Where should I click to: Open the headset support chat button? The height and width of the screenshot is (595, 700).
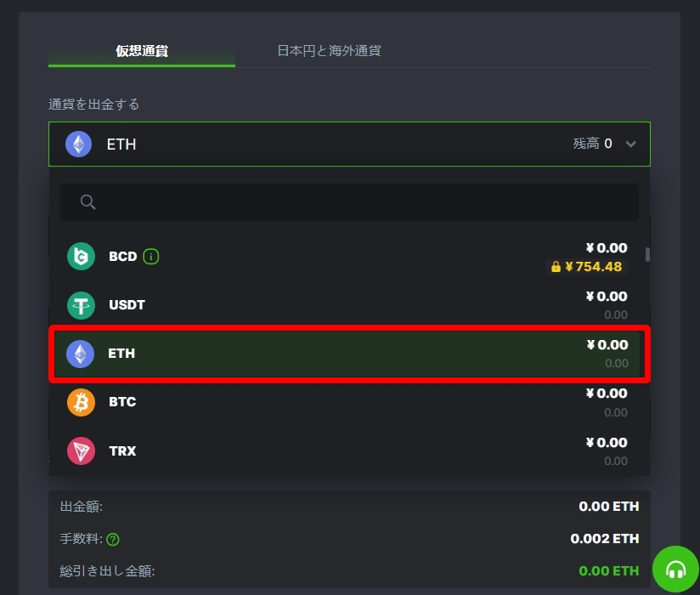pyautogui.click(x=675, y=569)
